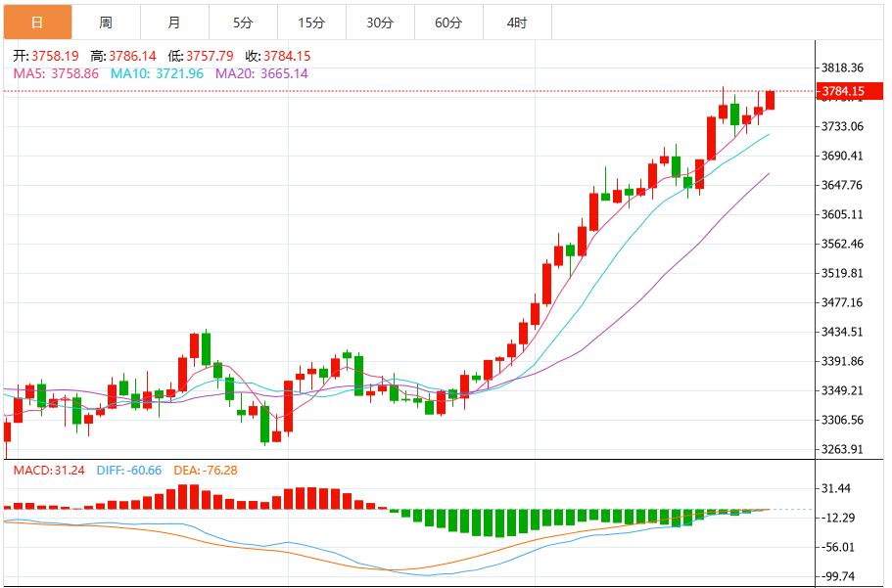This screenshot has width=892, height=588.
Task: Switch to the 15分 chart tab
Action: [x=311, y=23]
